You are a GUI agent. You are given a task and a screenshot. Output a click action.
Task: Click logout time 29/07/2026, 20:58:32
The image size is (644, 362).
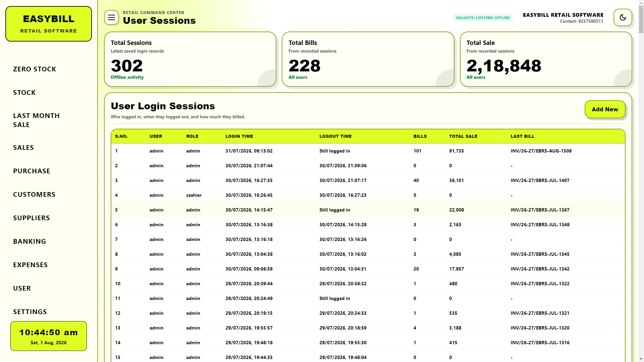pyautogui.click(x=343, y=284)
